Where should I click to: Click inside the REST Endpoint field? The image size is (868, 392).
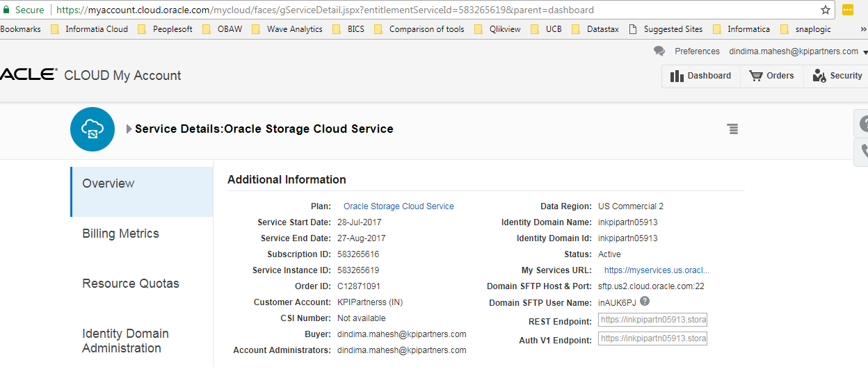click(x=652, y=320)
